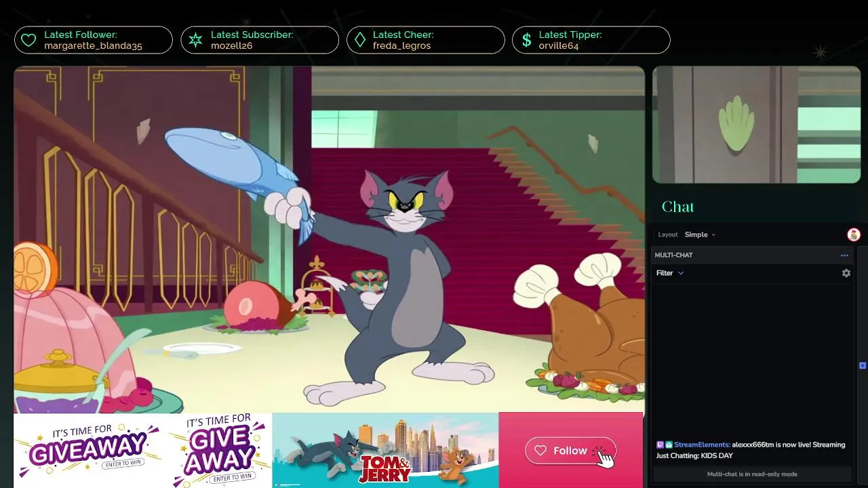
Task: Click the StreamElements username in chat
Action: coord(702,445)
